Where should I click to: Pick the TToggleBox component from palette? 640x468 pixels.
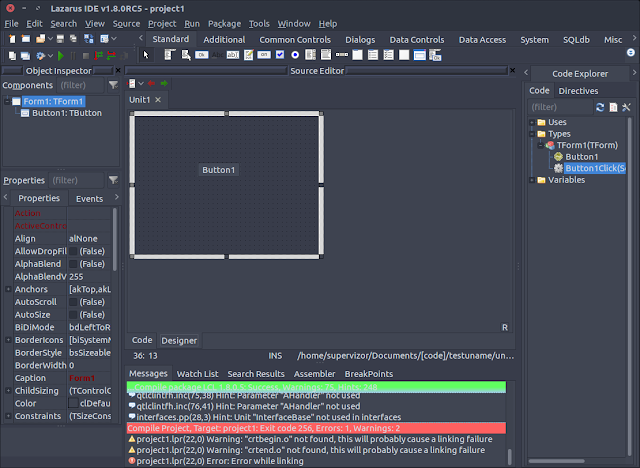pos(264,55)
